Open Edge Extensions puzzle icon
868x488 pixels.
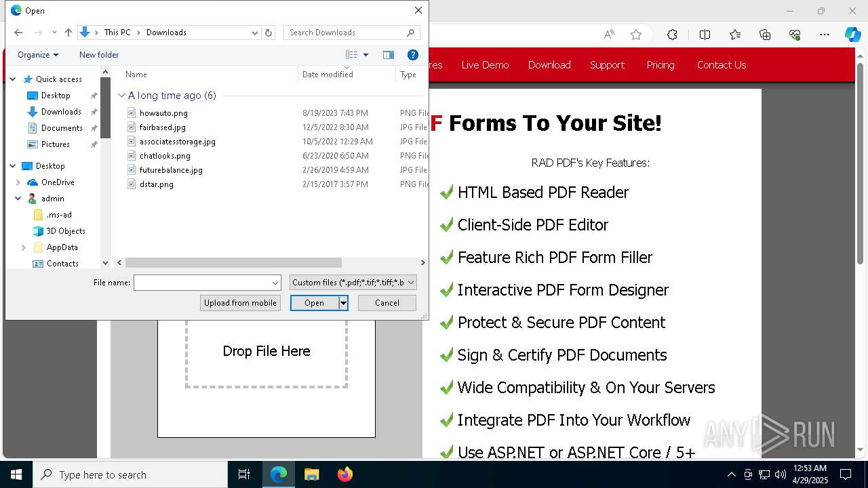pos(672,35)
